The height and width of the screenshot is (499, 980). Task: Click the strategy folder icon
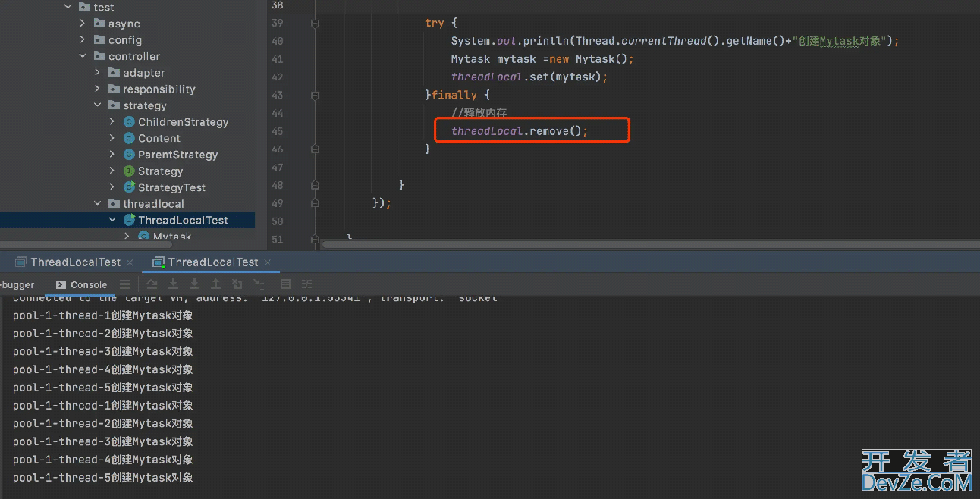tap(114, 105)
